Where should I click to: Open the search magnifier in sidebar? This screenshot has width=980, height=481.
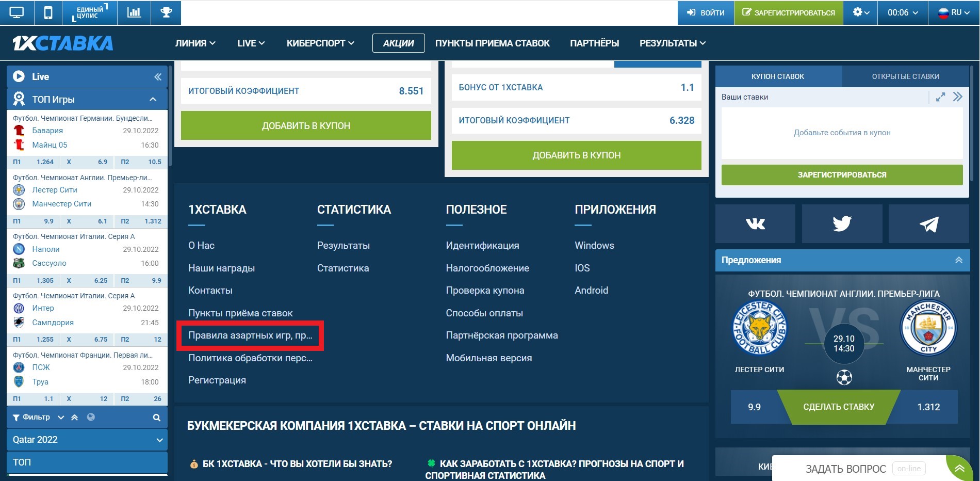tap(157, 418)
